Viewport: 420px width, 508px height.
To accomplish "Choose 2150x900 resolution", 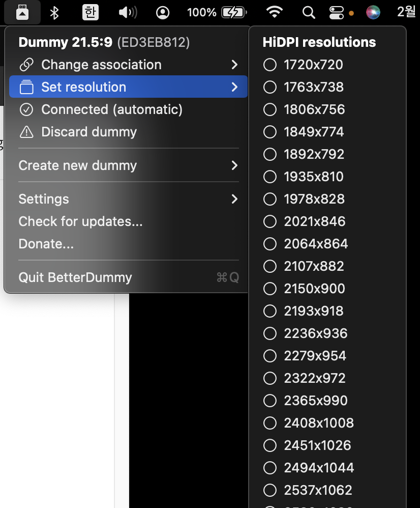I will click(x=327, y=288).
